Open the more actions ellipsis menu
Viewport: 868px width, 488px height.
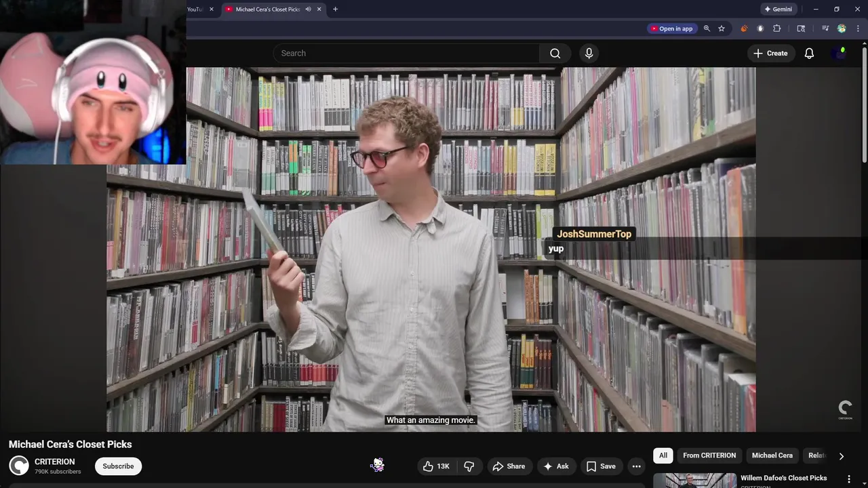(x=636, y=466)
